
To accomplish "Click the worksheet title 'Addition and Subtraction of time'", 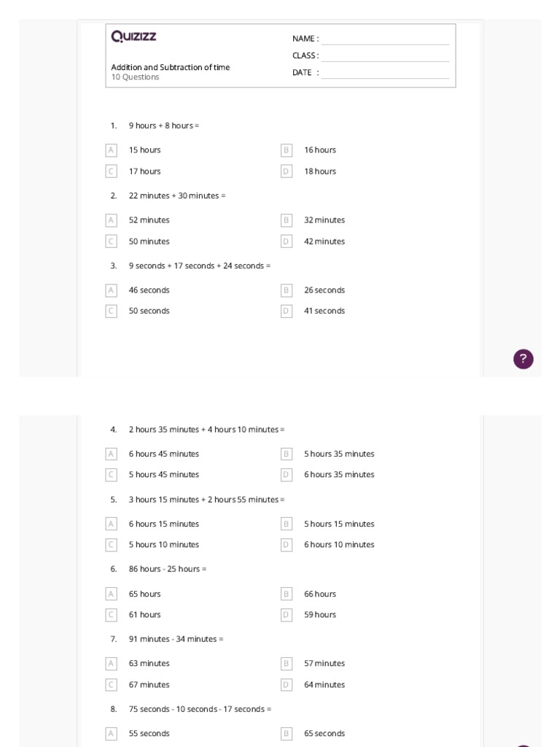I will tap(170, 67).
